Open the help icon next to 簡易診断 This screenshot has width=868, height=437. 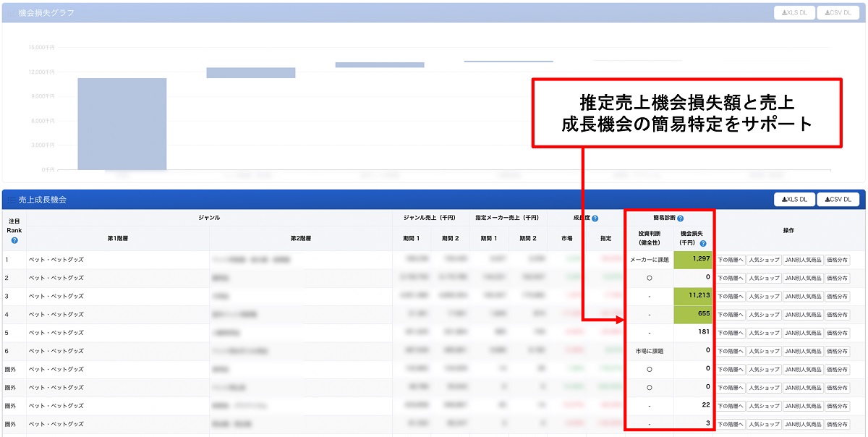(x=680, y=218)
